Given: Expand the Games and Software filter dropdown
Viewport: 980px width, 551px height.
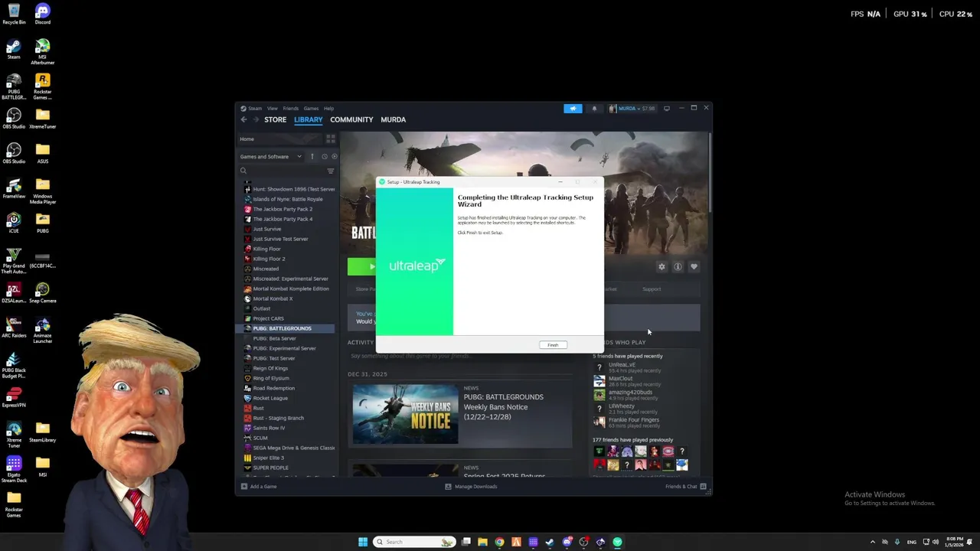Looking at the screenshot, I should coord(271,157).
